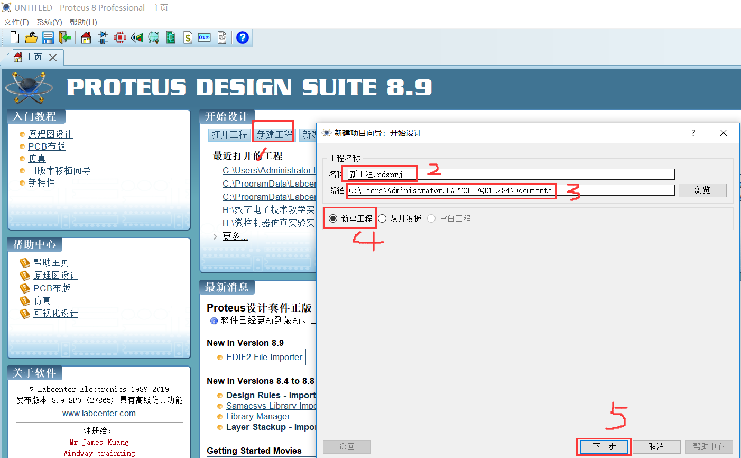Select the 新工程 radio button

(333, 218)
